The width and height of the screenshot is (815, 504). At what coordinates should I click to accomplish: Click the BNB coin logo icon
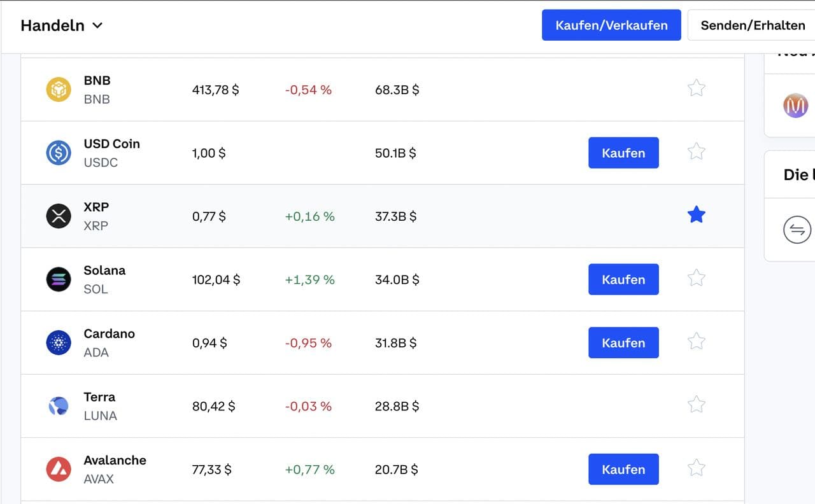59,90
